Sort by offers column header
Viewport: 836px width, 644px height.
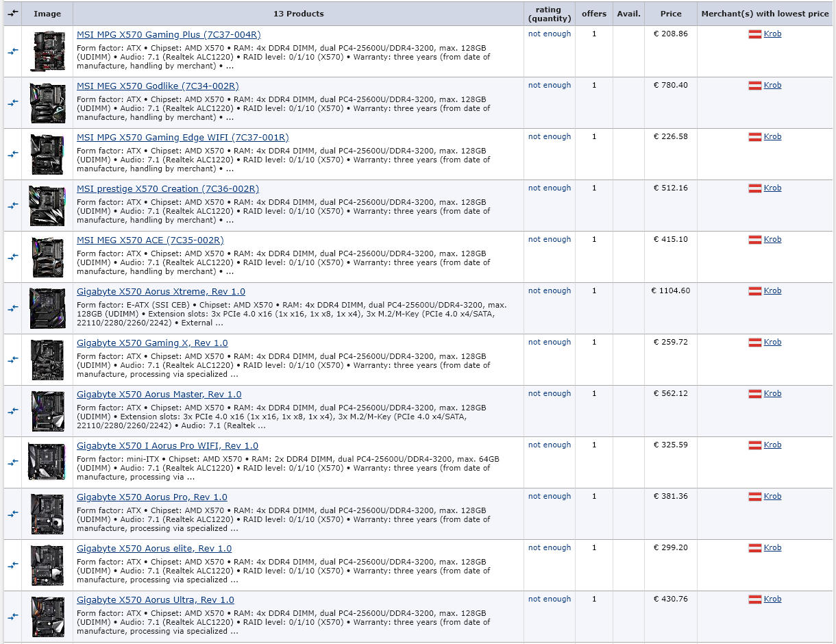coord(594,14)
